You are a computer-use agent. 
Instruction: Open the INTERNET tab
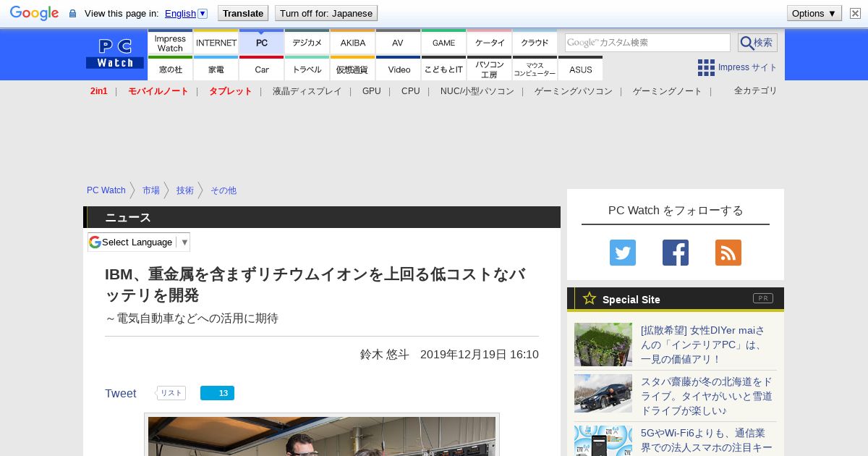[x=216, y=42]
